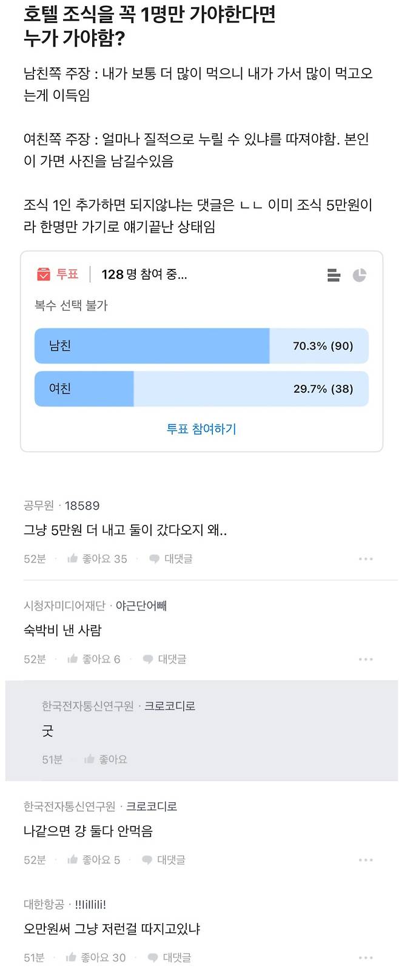The image size is (399, 980).
Task: Click the red 투표 poll icon
Action: (x=44, y=274)
